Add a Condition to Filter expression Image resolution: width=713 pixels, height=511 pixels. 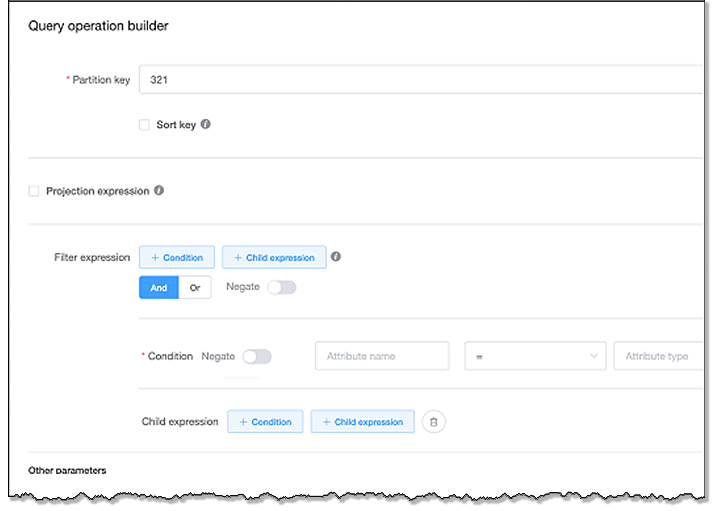(177, 258)
